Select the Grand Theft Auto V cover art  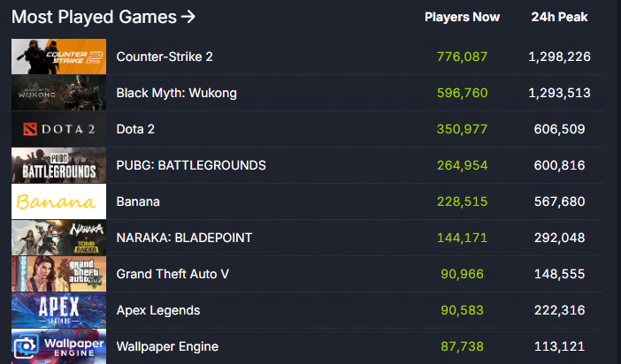(58, 274)
